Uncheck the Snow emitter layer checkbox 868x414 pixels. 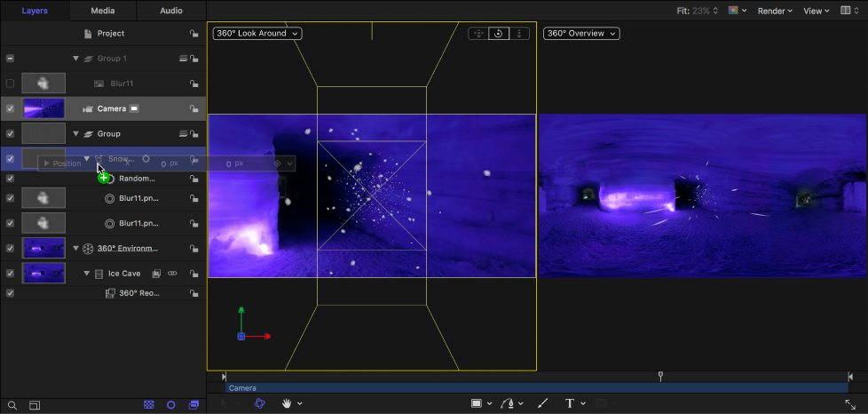tap(10, 158)
